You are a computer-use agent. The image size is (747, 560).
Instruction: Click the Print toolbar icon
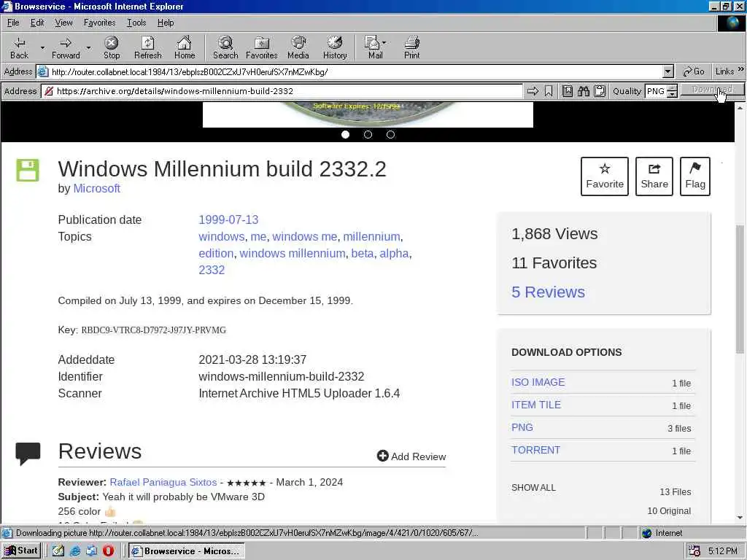pos(411,47)
